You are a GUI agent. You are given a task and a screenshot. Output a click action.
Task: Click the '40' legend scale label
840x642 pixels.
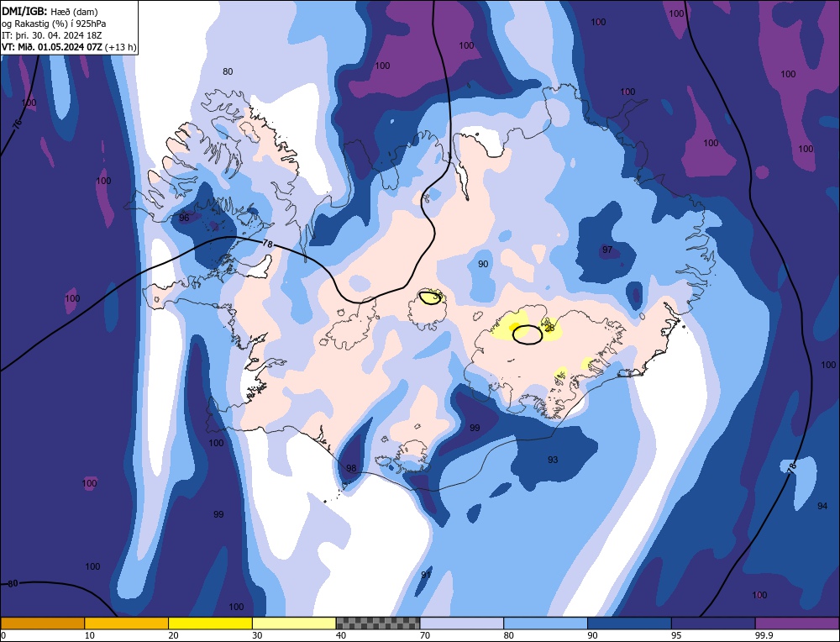click(341, 635)
